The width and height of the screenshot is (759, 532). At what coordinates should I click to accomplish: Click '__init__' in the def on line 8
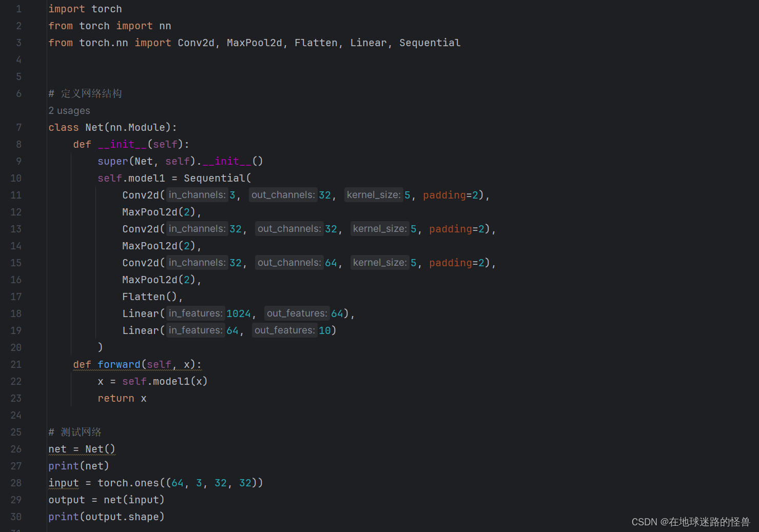[122, 144]
